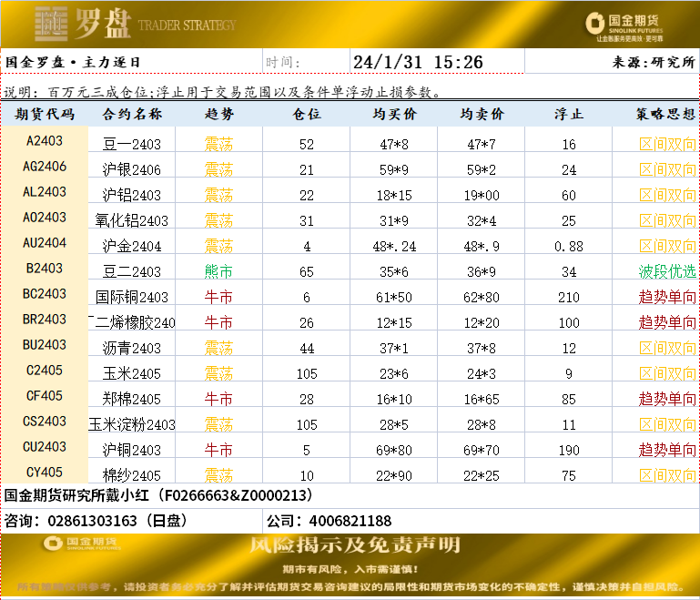The height and width of the screenshot is (600, 700).
Task: Click the futures code CY405
Action: coord(45,472)
